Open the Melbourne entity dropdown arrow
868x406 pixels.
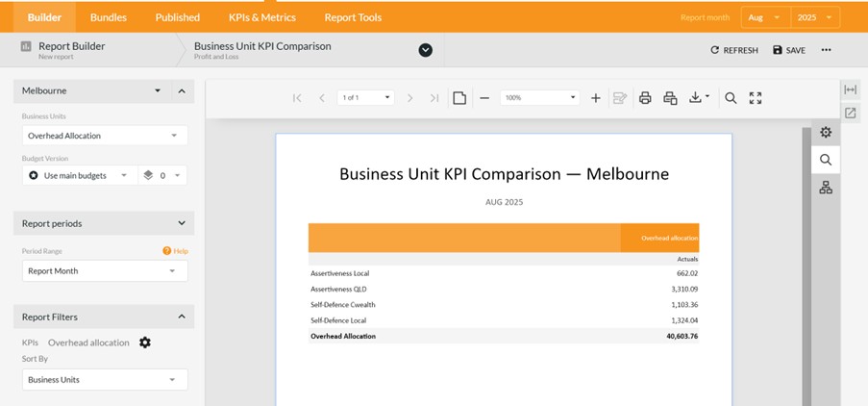(x=158, y=90)
